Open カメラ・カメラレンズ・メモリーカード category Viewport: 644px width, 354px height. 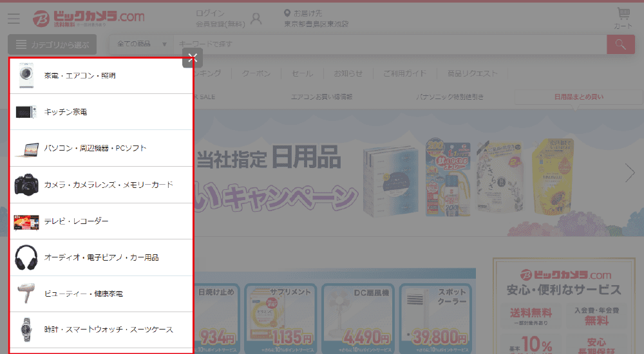tap(101, 185)
